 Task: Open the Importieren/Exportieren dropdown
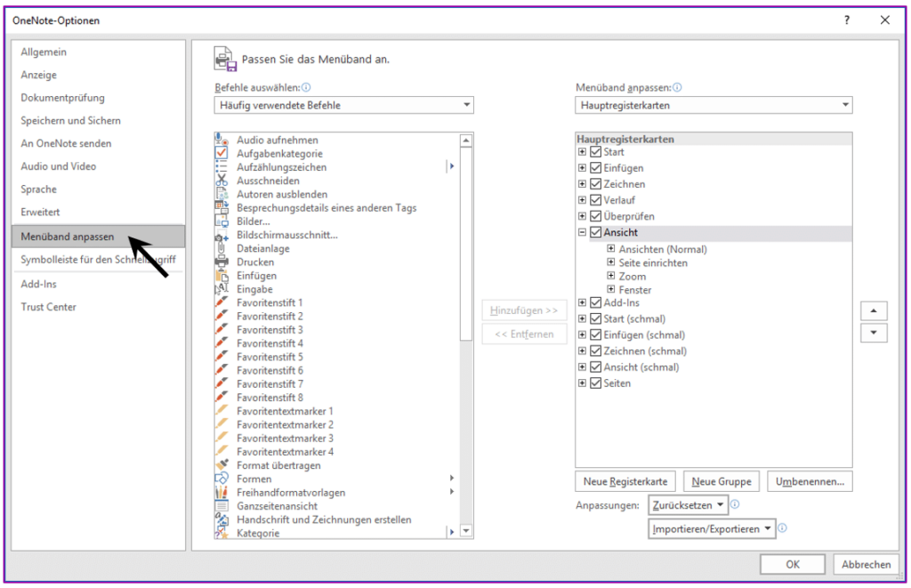(x=712, y=528)
